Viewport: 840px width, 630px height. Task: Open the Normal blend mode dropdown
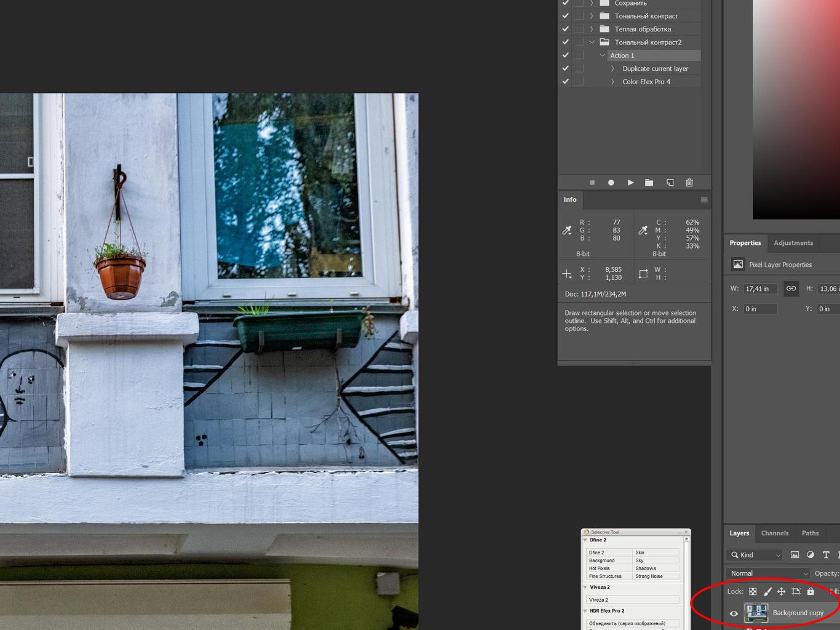[x=769, y=573]
